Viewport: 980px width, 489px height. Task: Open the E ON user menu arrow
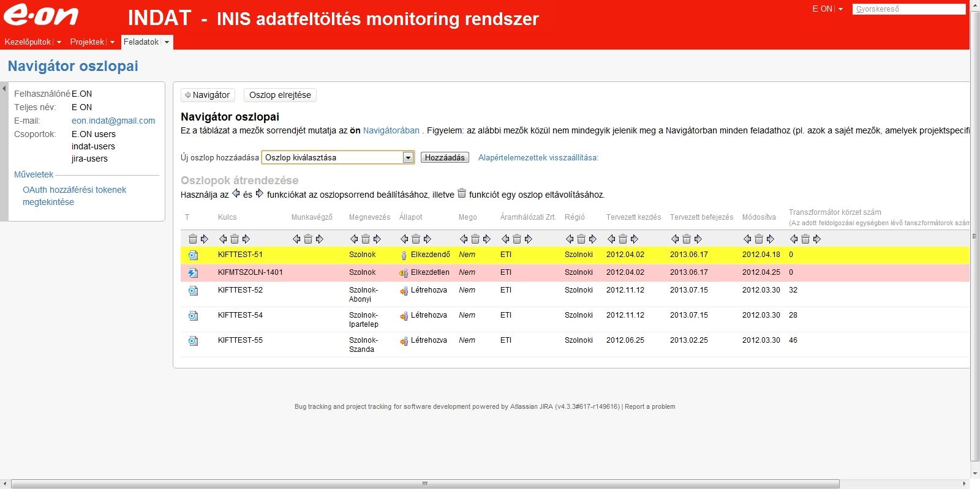840,9
